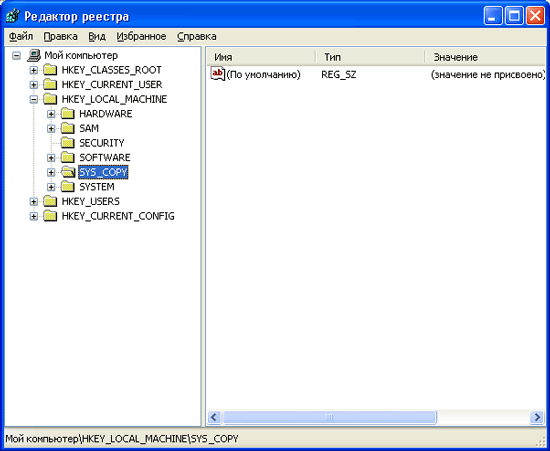550x451 pixels.
Task: Click the horizontal scrollbar left arrow
Action: 214,417
